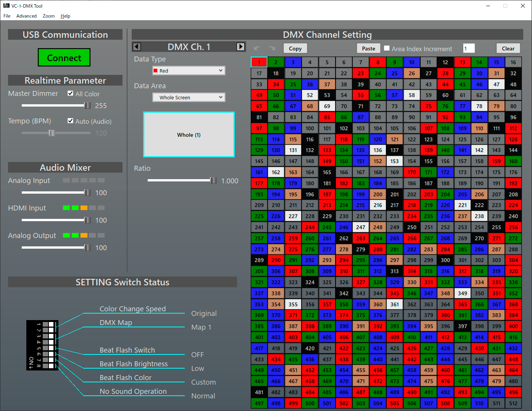
Task: Select DMX channel cell 16
Action: [513, 62]
